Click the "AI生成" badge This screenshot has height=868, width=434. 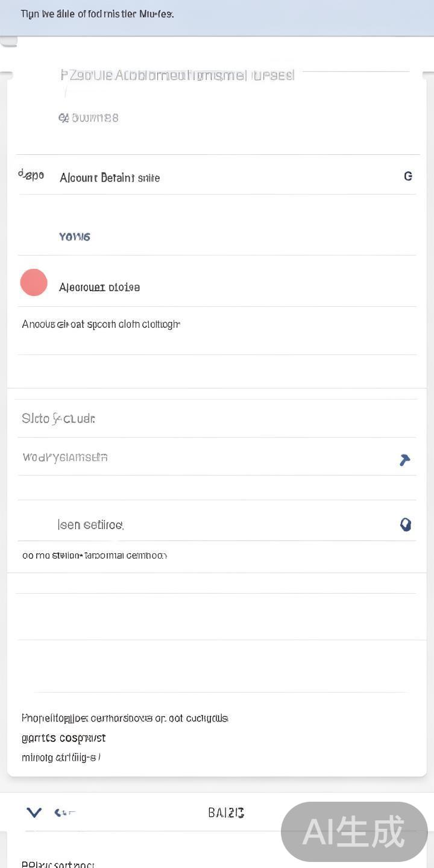click(x=354, y=832)
